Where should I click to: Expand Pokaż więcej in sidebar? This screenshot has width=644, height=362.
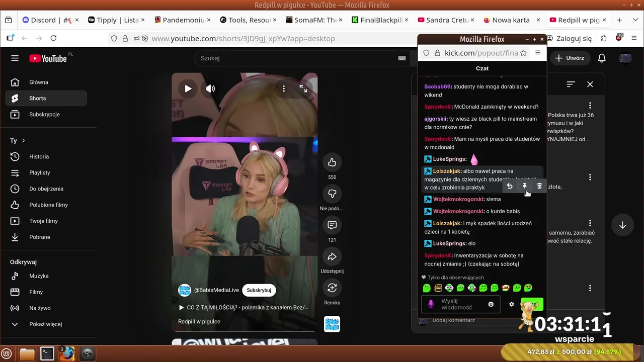tap(46, 324)
